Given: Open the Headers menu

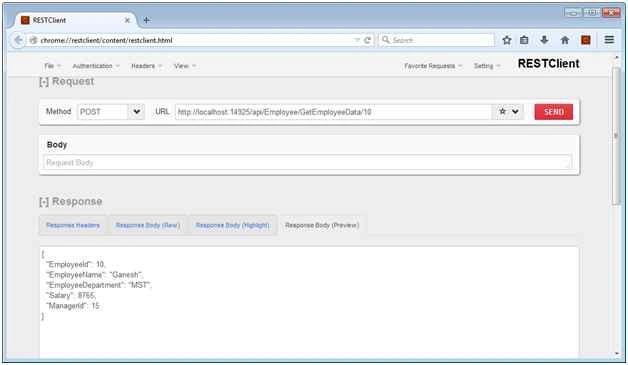Looking at the screenshot, I should pyautogui.click(x=146, y=66).
